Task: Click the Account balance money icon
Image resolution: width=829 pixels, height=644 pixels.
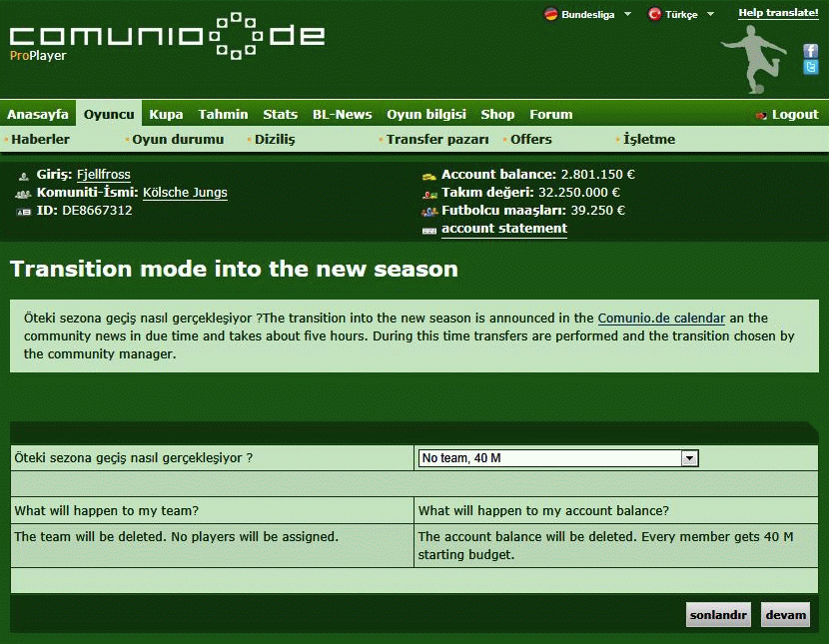Action: pos(429,176)
